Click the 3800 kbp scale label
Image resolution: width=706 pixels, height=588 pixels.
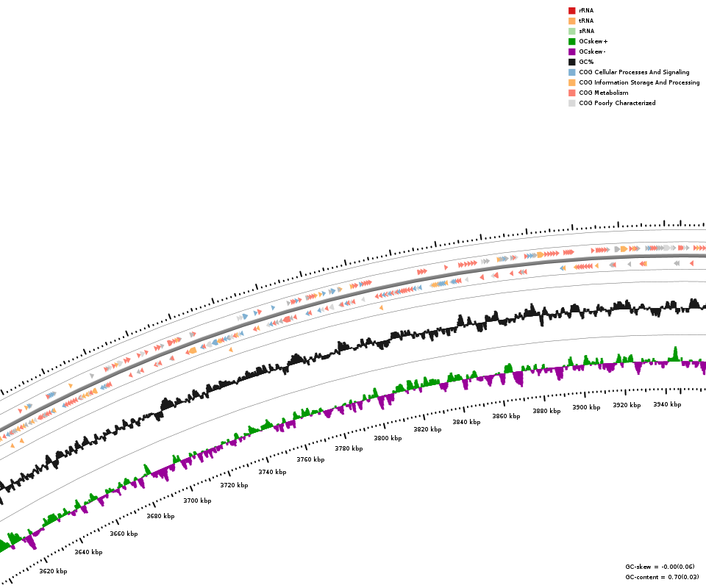click(x=388, y=438)
